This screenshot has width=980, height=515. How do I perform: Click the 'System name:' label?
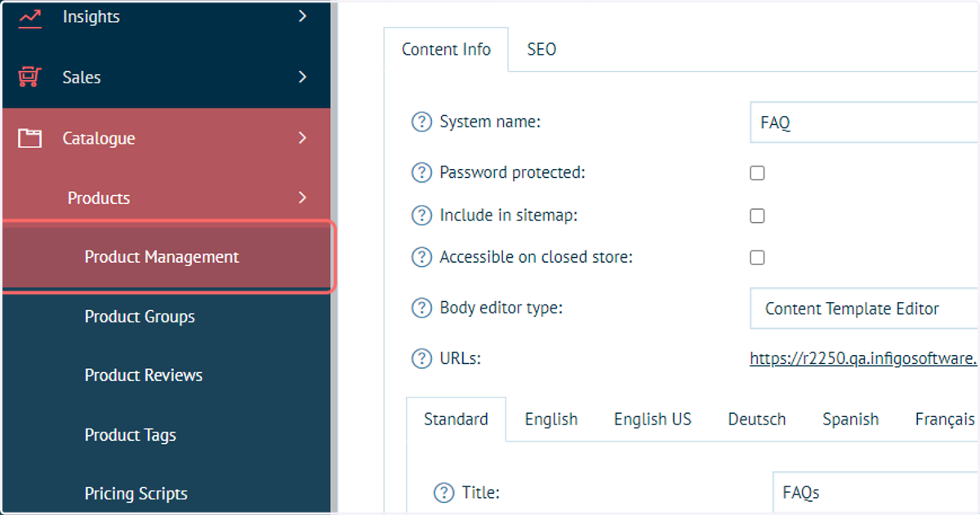coord(490,122)
